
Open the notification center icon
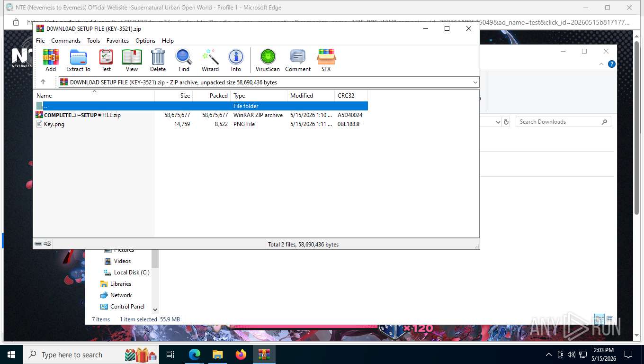tap(628, 355)
